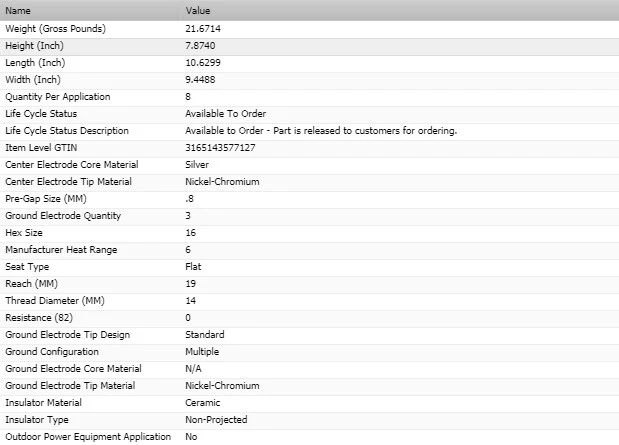Click the Outdoor Power Equipment Application label

(x=88, y=437)
